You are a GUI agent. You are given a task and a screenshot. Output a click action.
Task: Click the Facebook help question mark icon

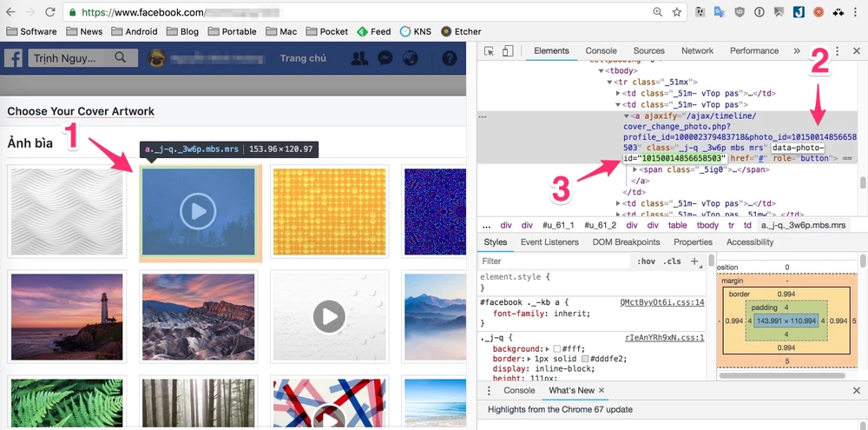click(449, 58)
